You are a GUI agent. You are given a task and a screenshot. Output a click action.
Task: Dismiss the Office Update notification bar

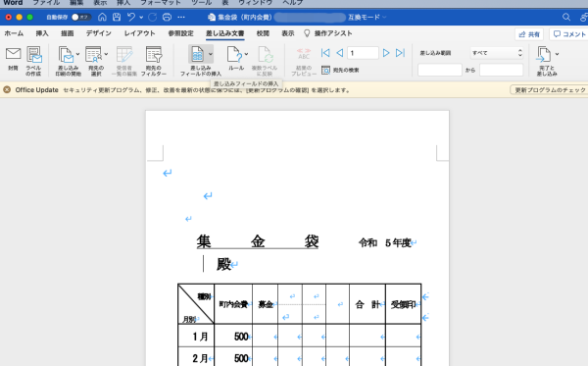pos(7,89)
